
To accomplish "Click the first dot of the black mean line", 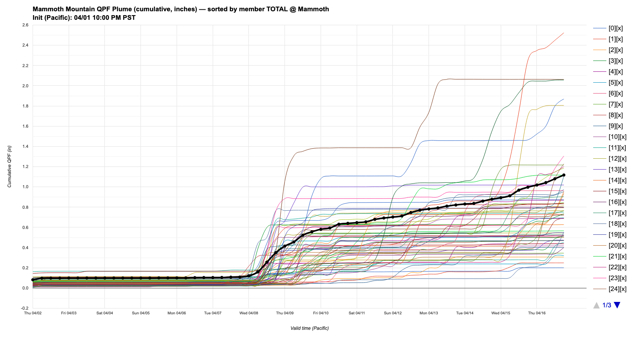I will (x=33, y=280).
